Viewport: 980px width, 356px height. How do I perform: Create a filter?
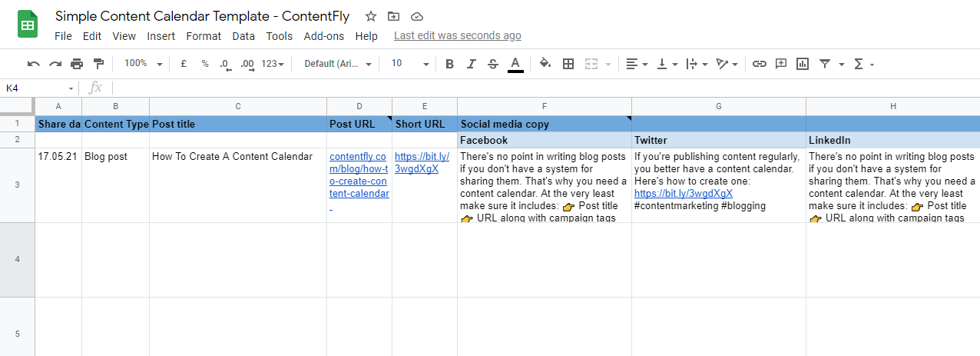825,64
